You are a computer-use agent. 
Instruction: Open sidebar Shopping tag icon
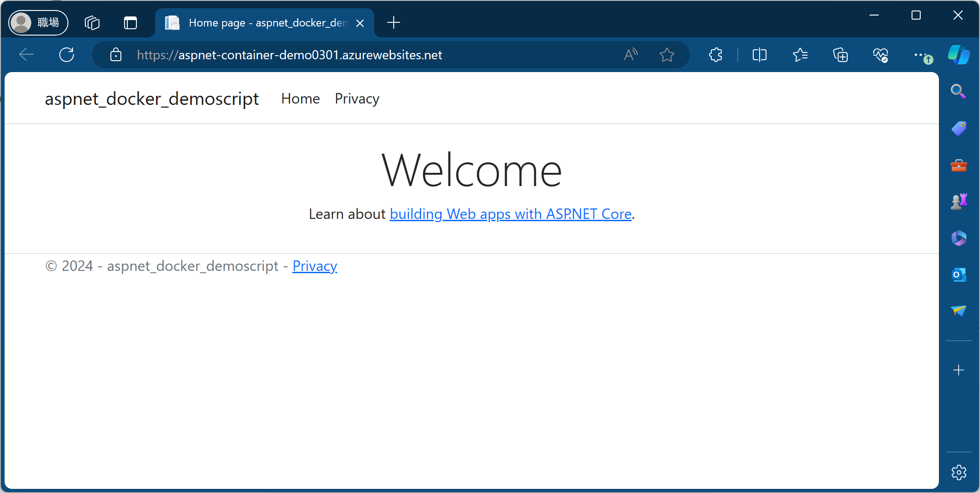959,128
